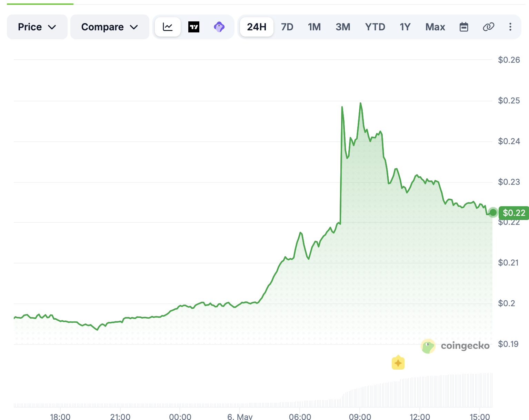This screenshot has width=529, height=420.
Task: Select the 1Y time range
Action: coord(405,27)
